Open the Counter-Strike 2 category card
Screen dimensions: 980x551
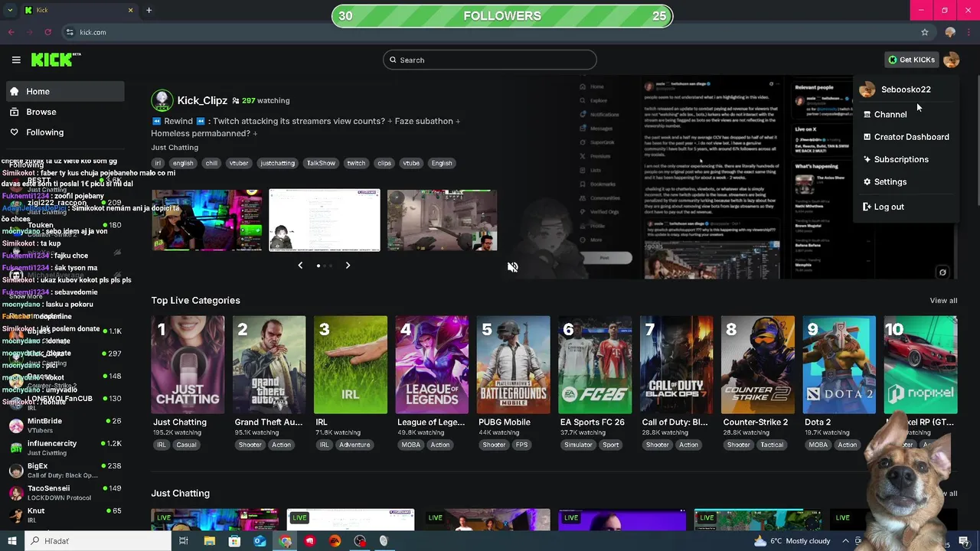[757, 365]
